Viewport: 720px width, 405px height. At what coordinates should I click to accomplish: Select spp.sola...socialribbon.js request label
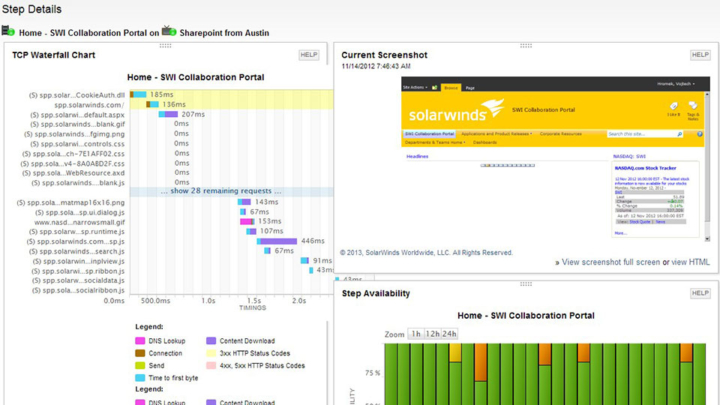pos(78,291)
